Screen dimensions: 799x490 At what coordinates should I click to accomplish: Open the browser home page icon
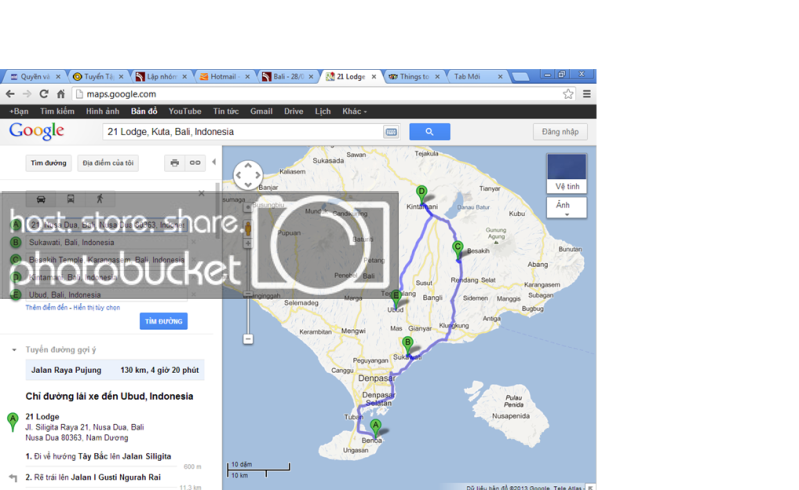[61, 94]
